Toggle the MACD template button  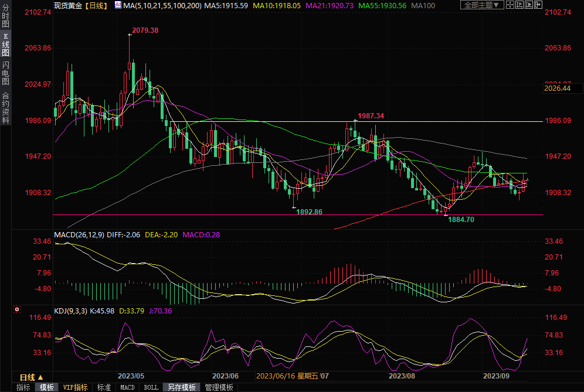tap(127, 387)
